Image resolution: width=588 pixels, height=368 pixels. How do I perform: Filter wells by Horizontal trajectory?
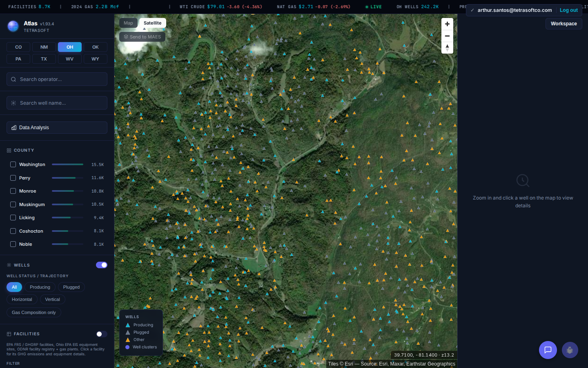[x=22, y=299]
